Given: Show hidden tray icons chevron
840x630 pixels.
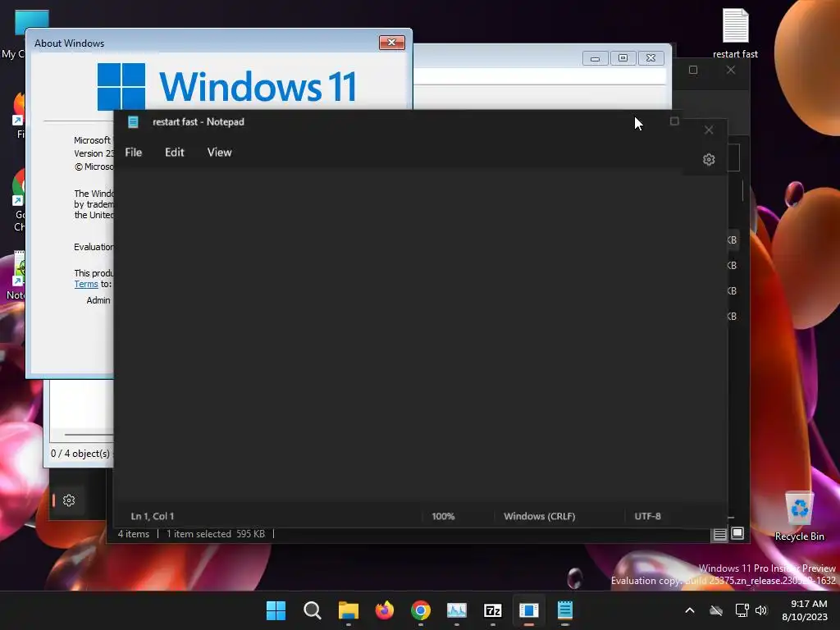Looking at the screenshot, I should [x=689, y=610].
